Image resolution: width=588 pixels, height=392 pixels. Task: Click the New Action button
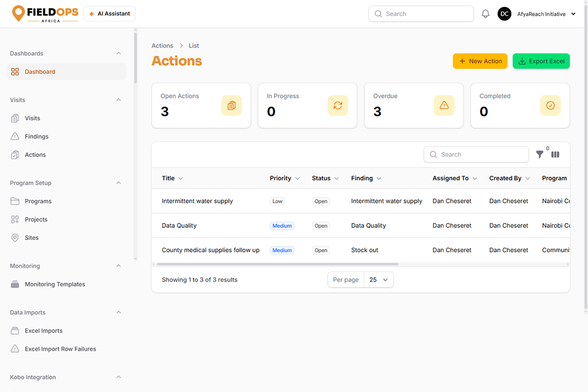[480, 61]
